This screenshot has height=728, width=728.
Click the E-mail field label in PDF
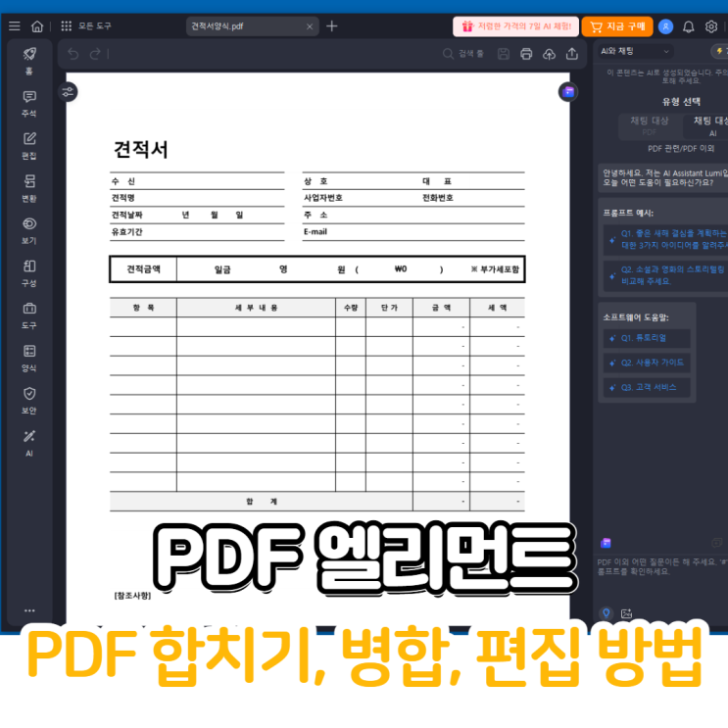pos(315,231)
